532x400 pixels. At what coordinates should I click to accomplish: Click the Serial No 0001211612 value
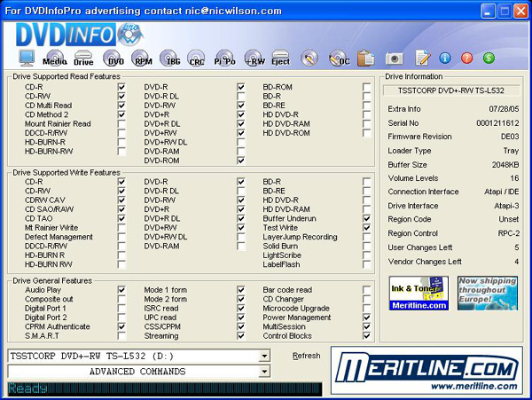(x=497, y=123)
